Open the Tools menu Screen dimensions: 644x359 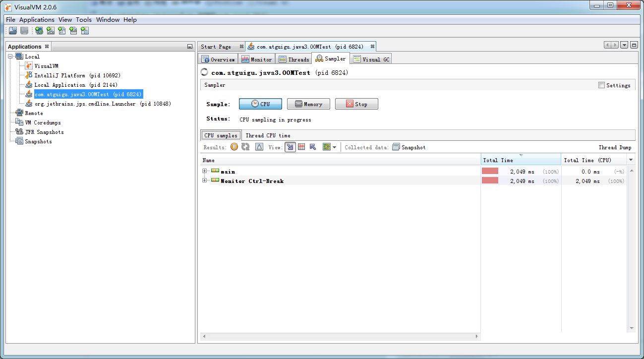pos(84,20)
